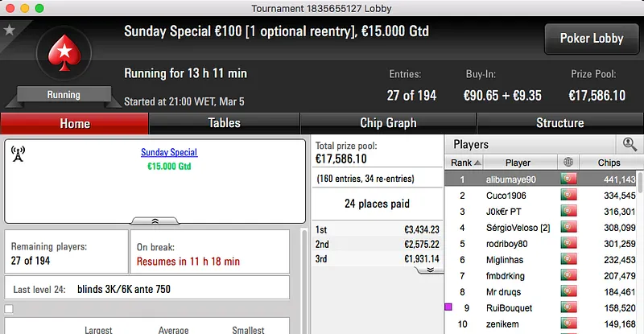644x334 pixels.
Task: Click the flag icon next to Cuco1906
Action: click(x=569, y=196)
